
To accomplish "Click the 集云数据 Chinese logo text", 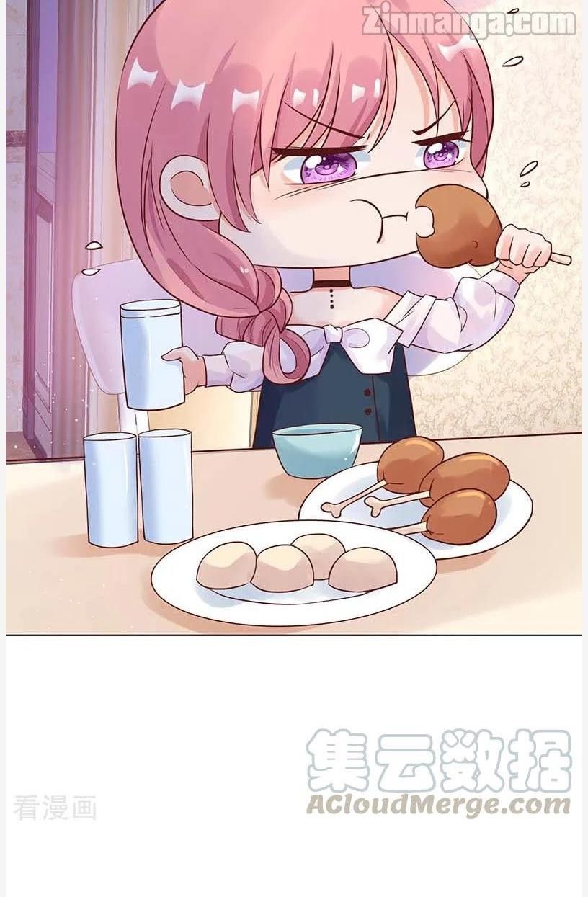I will (x=439, y=760).
